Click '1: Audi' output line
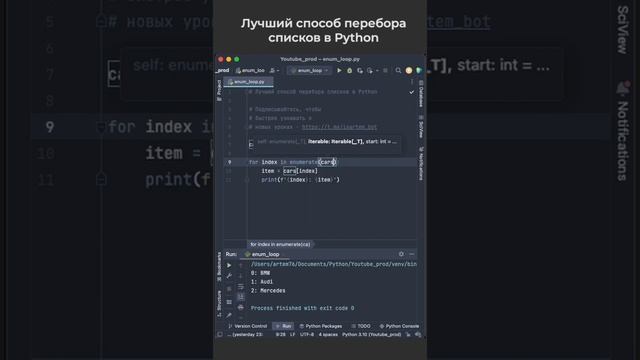The image size is (640, 360). [262, 282]
